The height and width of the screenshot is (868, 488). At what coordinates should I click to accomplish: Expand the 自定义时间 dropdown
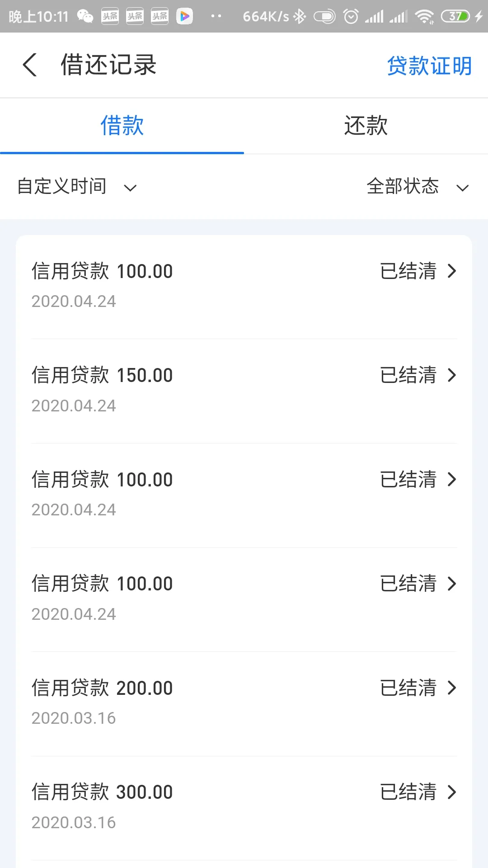(x=77, y=186)
